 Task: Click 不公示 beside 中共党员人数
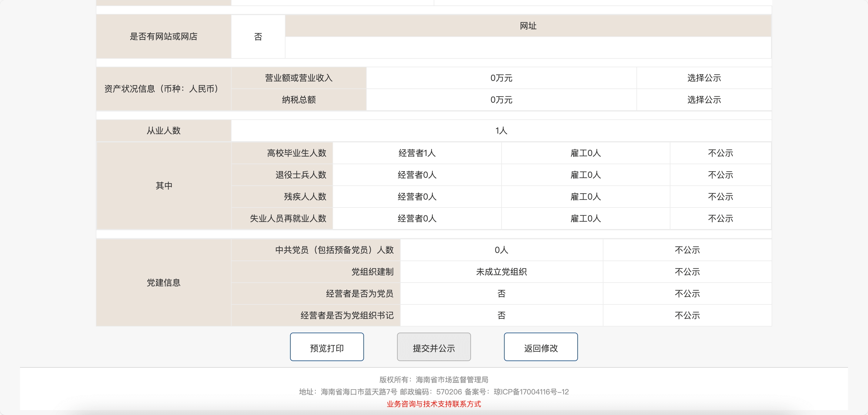687,250
